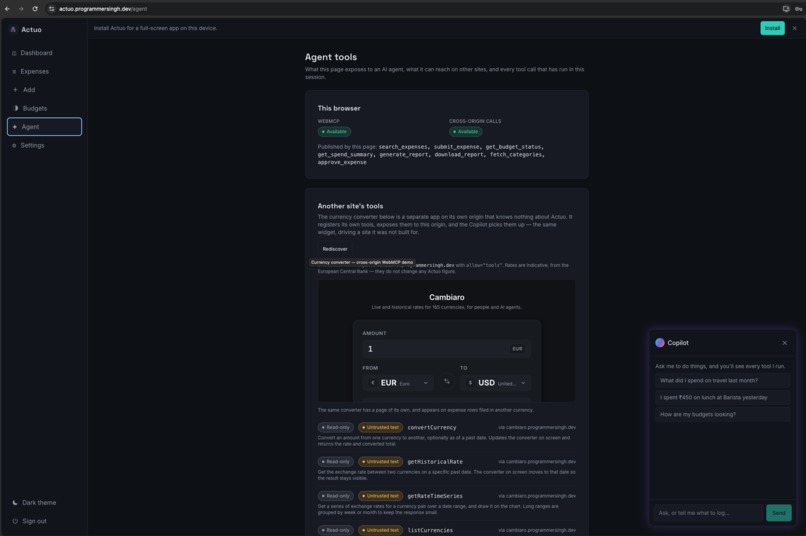The image size is (806, 536).
Task: Click the Untrusted text badge next to listCurrencies
Action: coord(380,530)
